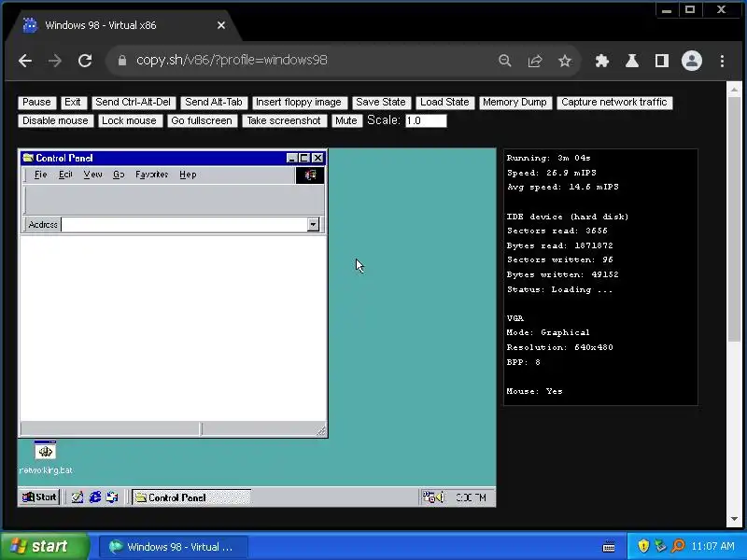Click the networking.bat desktop icon
This screenshot has width=747, height=560.
45,457
